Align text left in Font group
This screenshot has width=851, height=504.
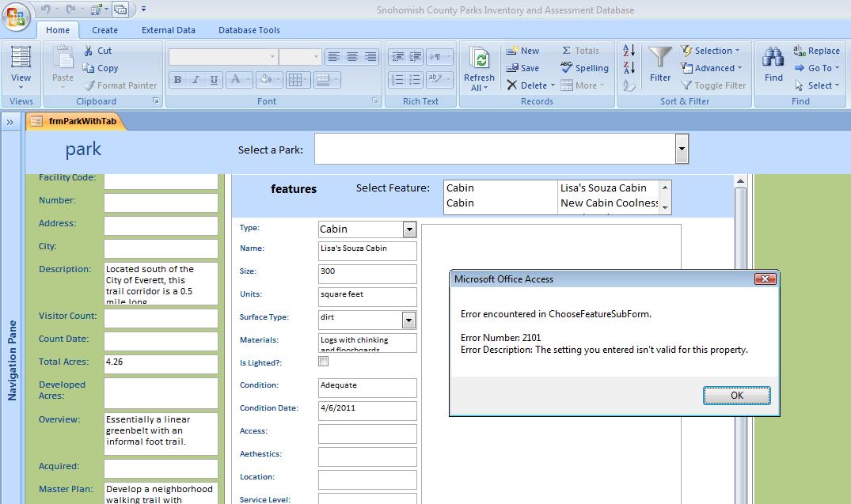[334, 56]
